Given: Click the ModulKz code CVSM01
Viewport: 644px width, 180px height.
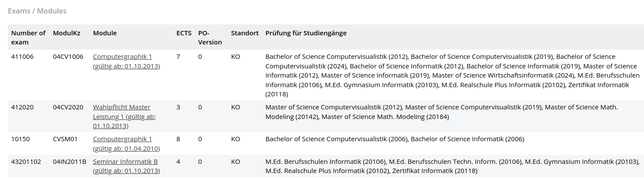Looking at the screenshot, I should (x=65, y=139).
